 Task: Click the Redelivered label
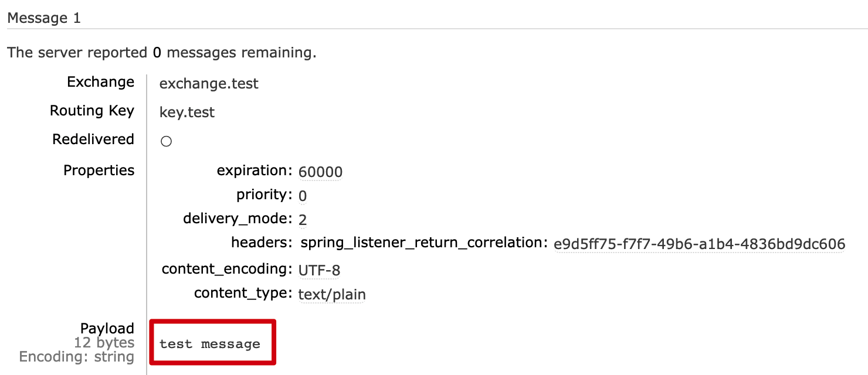[93, 139]
